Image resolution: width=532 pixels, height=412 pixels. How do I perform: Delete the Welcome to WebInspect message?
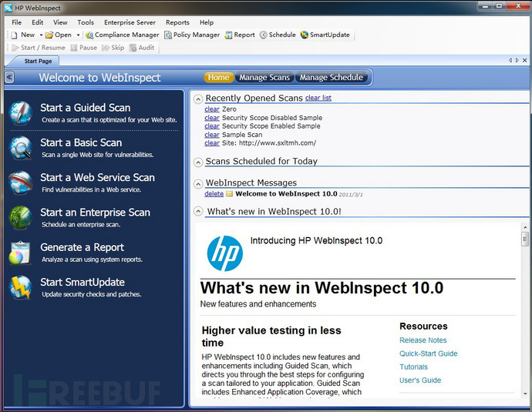214,193
